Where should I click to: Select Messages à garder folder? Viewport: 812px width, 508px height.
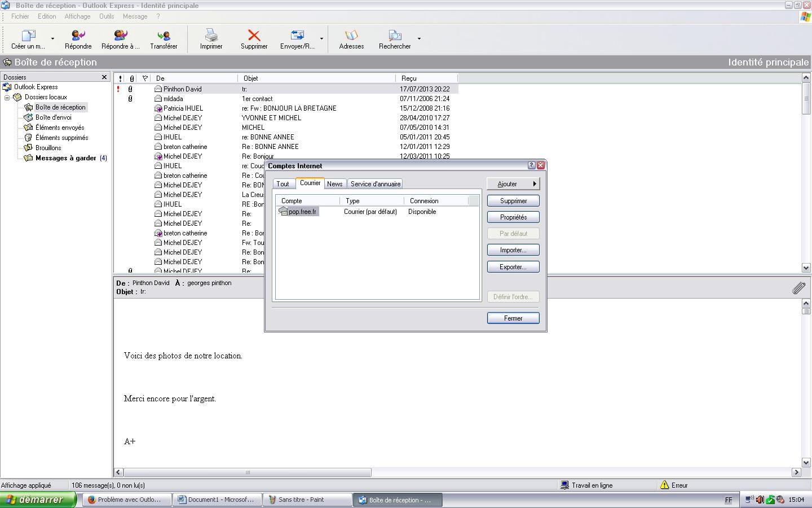(65, 158)
